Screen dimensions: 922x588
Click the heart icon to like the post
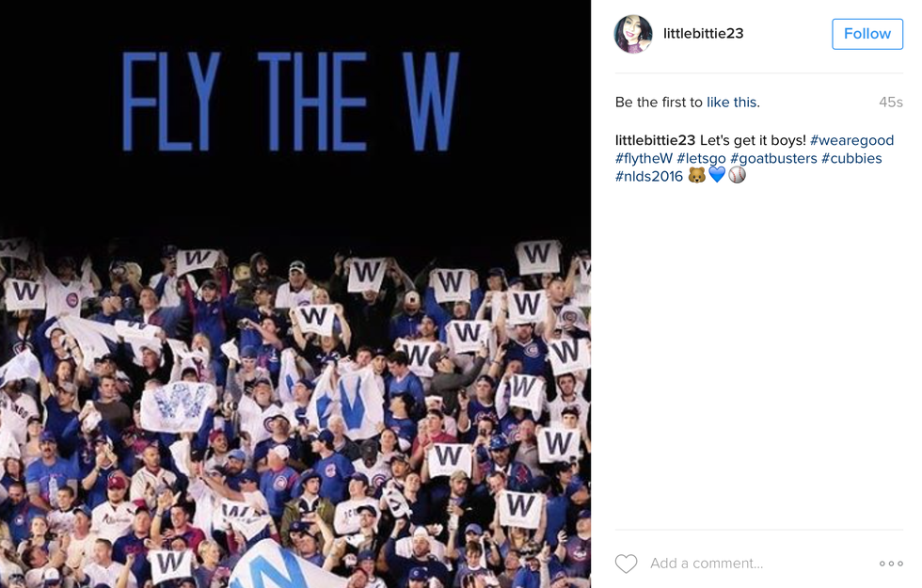click(x=626, y=564)
